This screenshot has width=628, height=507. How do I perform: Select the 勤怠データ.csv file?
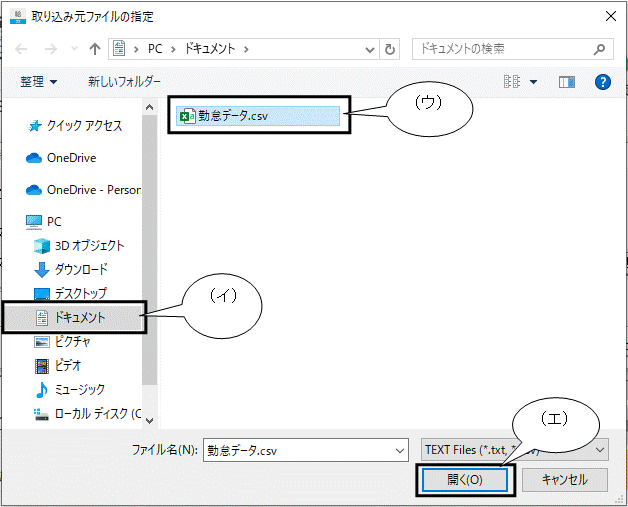pos(258,116)
